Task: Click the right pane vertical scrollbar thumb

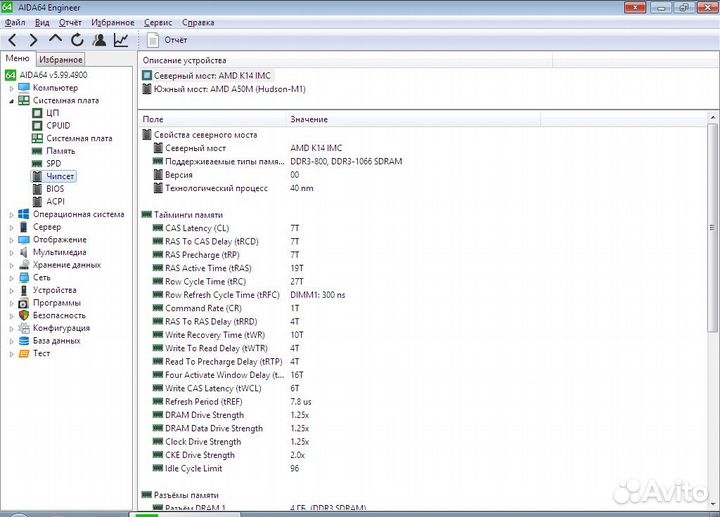Action: point(712,227)
